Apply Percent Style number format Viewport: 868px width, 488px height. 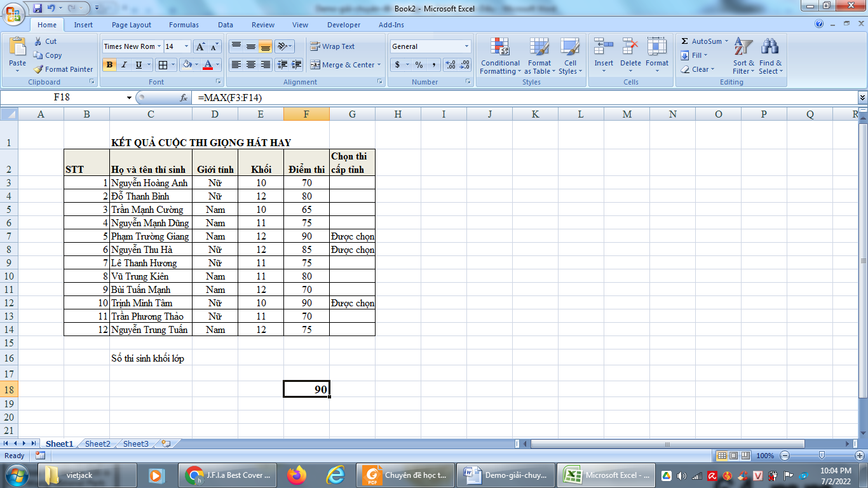419,65
